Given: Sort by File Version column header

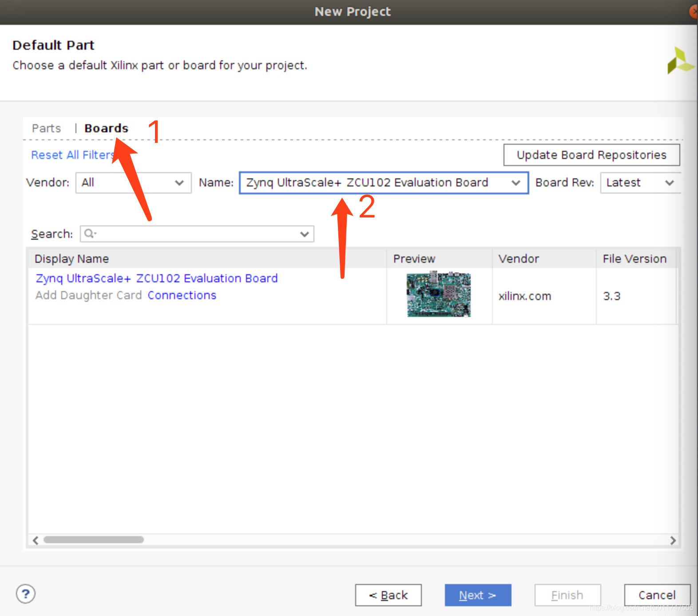Looking at the screenshot, I should coord(636,259).
